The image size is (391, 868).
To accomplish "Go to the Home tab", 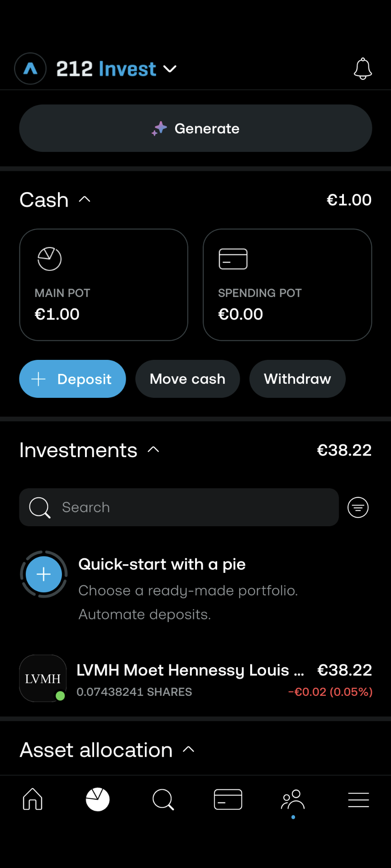I will coord(33,799).
